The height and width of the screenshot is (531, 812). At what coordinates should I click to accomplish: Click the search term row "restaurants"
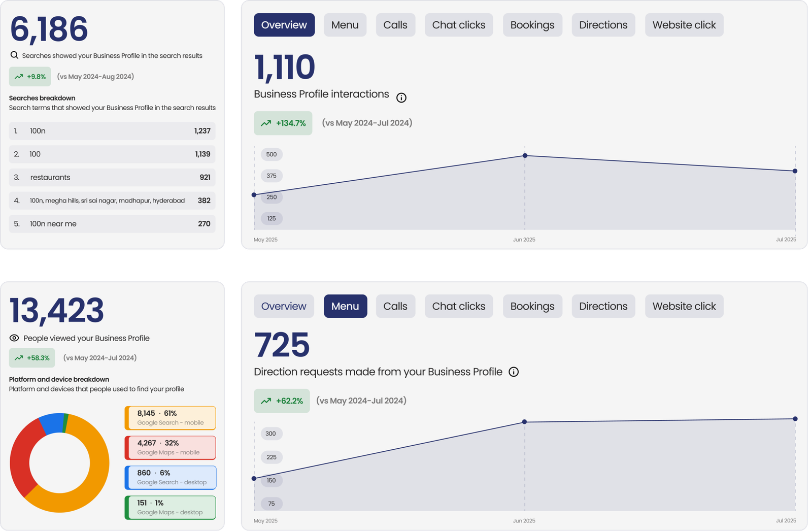pos(112,177)
